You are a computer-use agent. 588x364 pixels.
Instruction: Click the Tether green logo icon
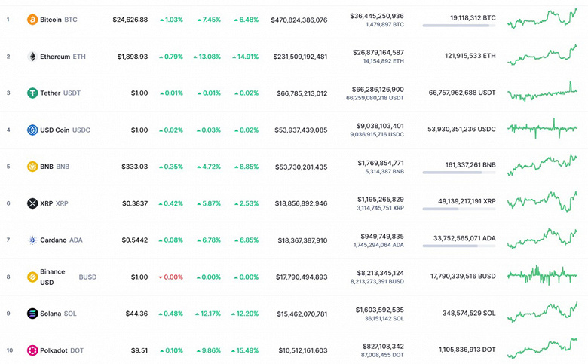coord(32,93)
